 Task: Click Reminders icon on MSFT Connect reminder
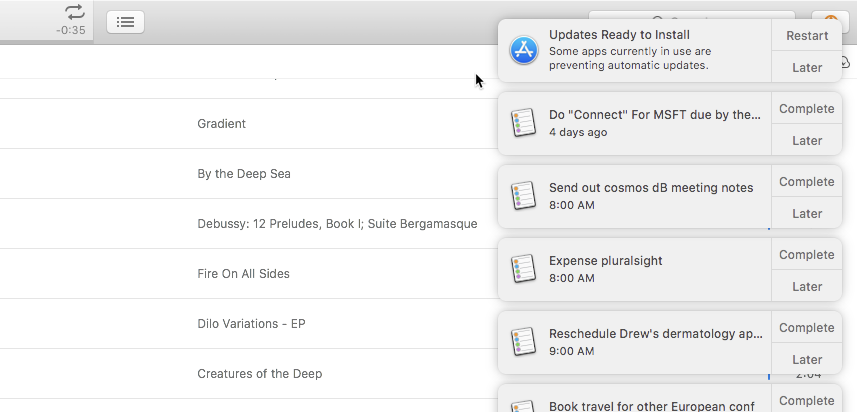(x=524, y=123)
